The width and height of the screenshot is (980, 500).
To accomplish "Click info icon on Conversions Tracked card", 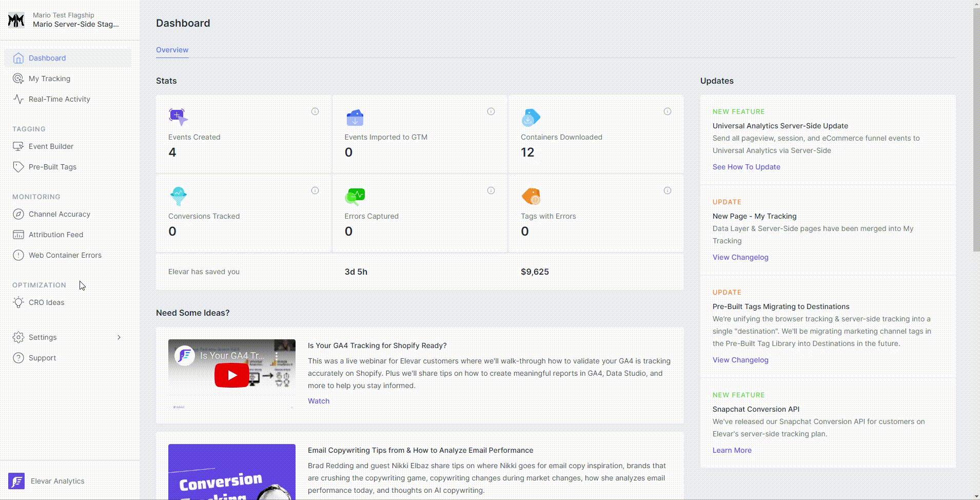I will pos(315,190).
